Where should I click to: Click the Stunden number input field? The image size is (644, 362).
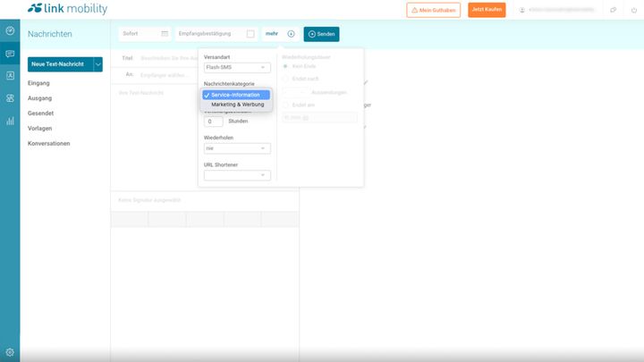coord(213,122)
